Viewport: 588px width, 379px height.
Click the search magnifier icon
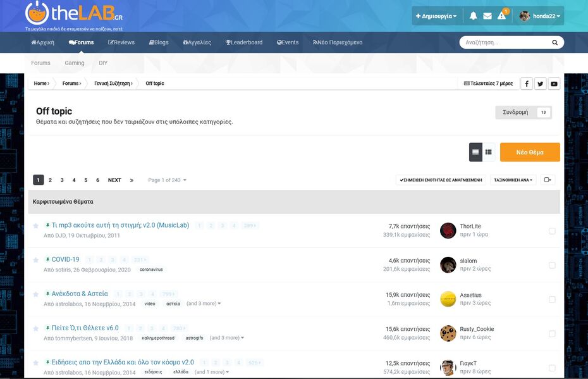[x=554, y=42]
